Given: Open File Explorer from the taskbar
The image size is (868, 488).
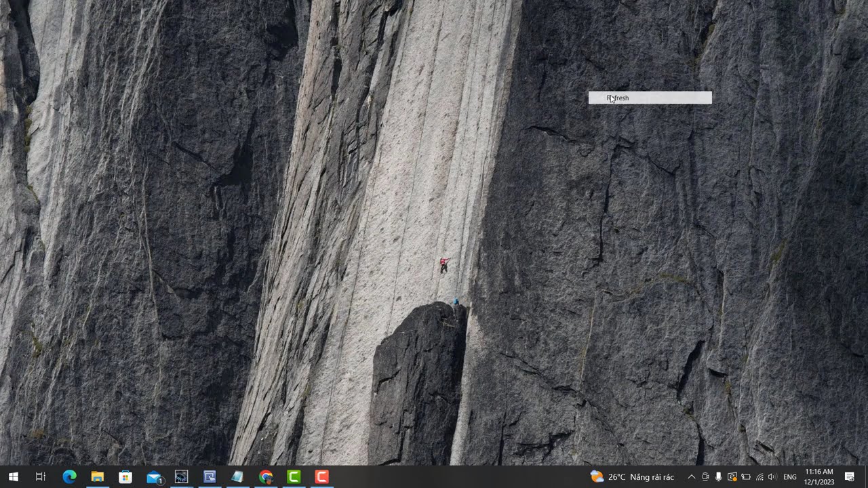Looking at the screenshot, I should tap(98, 477).
